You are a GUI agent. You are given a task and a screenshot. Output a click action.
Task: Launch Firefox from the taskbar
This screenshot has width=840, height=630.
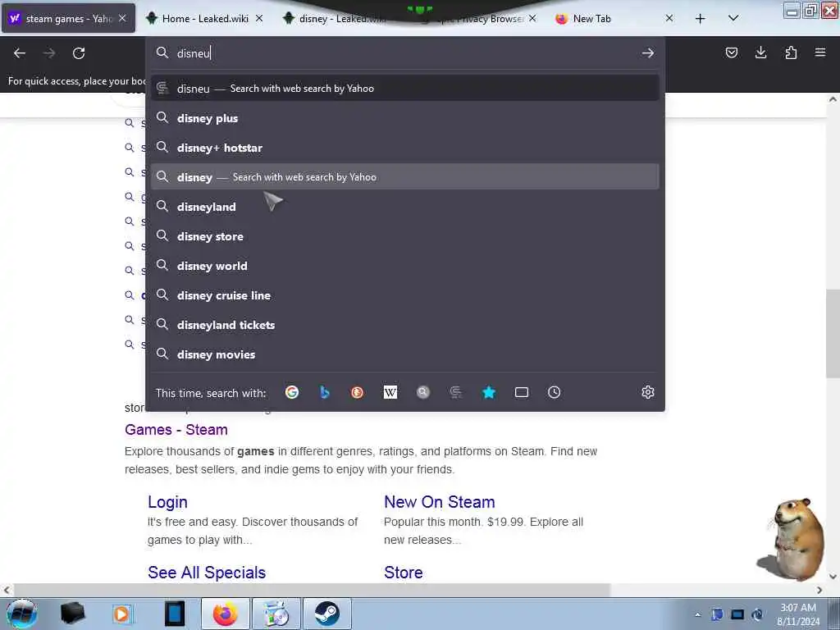point(225,614)
